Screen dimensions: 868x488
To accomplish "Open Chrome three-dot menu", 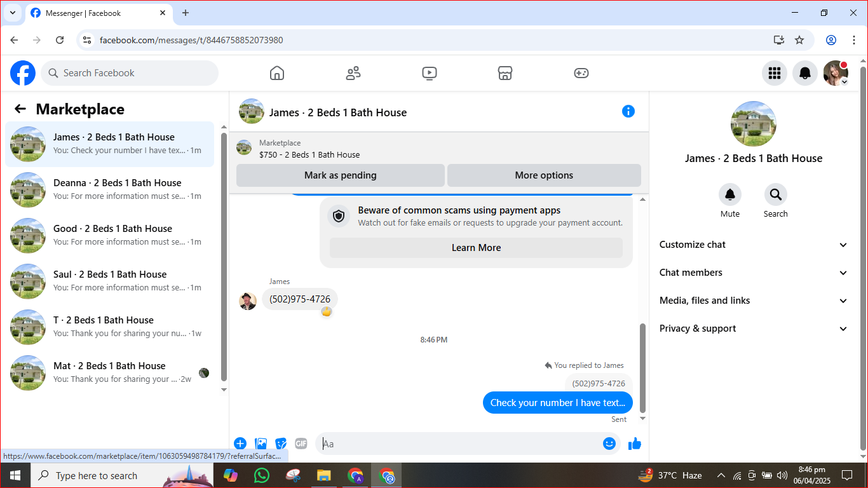I will pyautogui.click(x=853, y=40).
